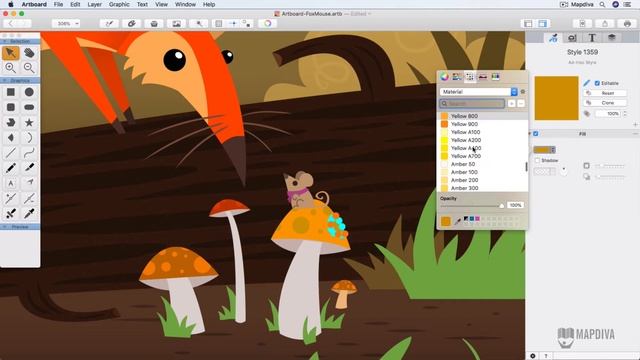The image size is (640, 360).
Task: Click the share toolbar icon
Action: 605,24
